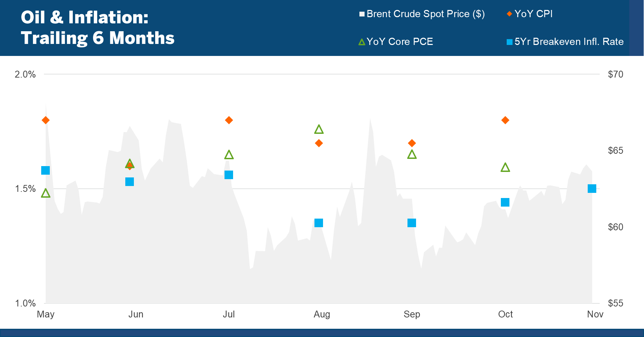The image size is (644, 337).
Task: Select the May YoY Core PCE triangle marker
Action: click(x=46, y=193)
